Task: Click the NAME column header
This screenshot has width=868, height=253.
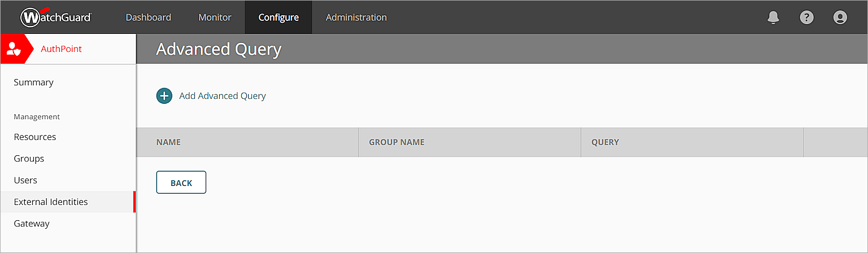Action: pyautogui.click(x=168, y=142)
